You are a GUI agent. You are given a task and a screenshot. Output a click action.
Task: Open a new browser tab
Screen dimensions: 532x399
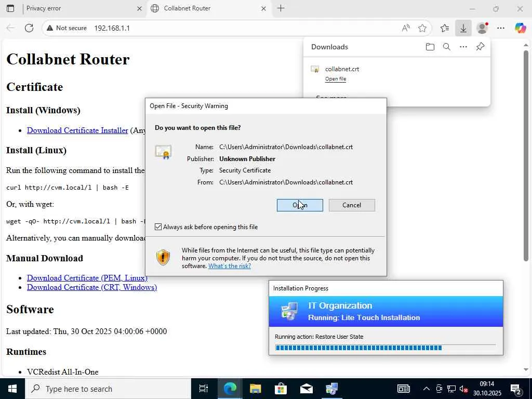point(281,8)
